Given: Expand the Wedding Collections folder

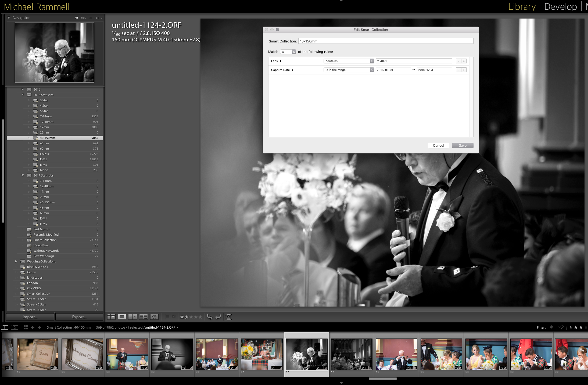Looking at the screenshot, I should (x=16, y=261).
